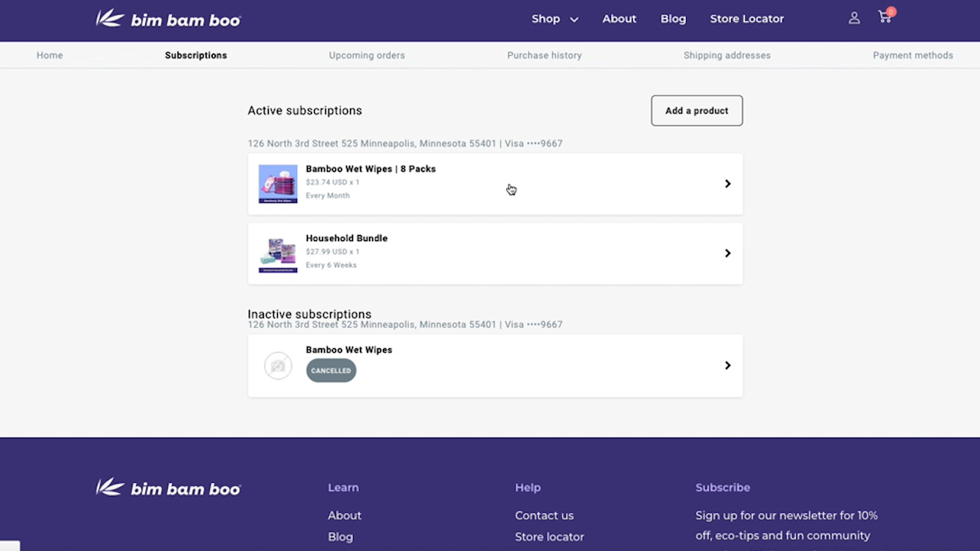The width and height of the screenshot is (980, 551).
Task: Open the user account icon
Action: click(x=854, y=18)
